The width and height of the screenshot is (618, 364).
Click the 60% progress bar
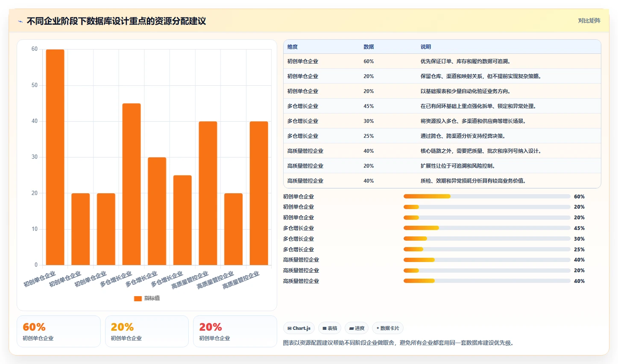tap(487, 196)
